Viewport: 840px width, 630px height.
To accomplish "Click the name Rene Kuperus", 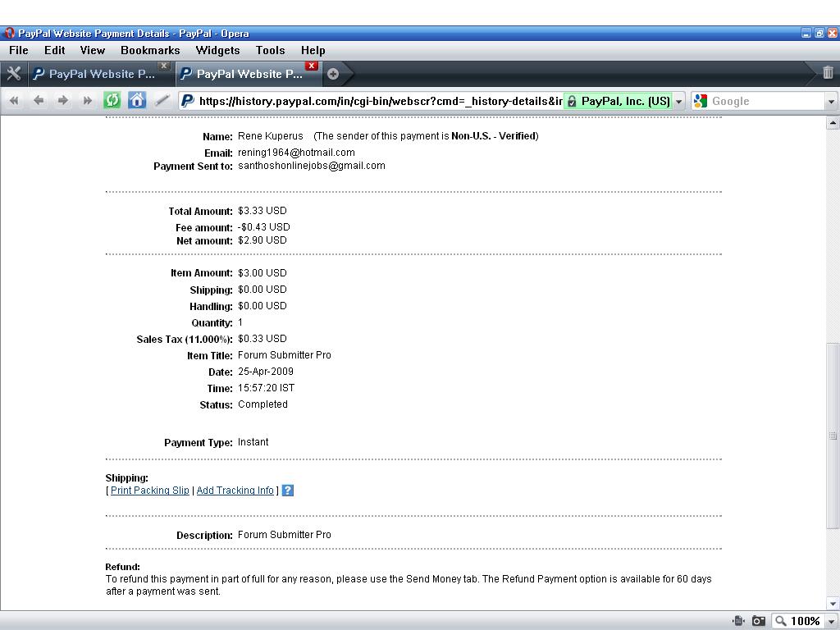I will click(x=271, y=136).
